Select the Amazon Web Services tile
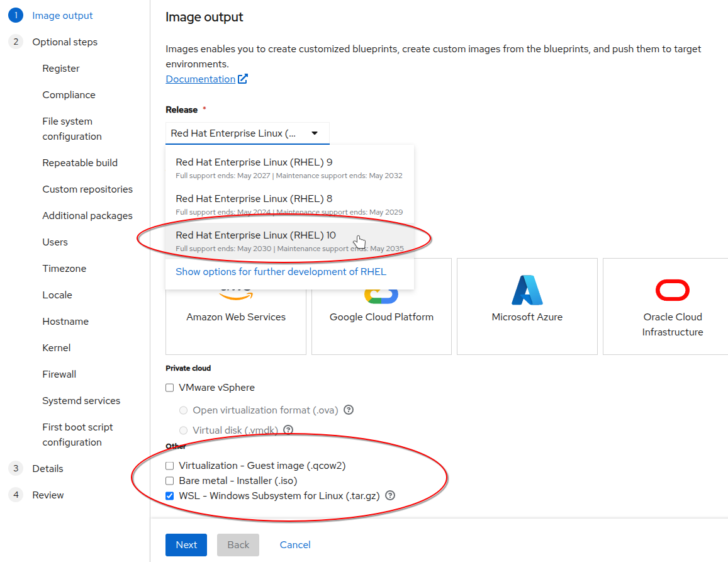 [236, 317]
